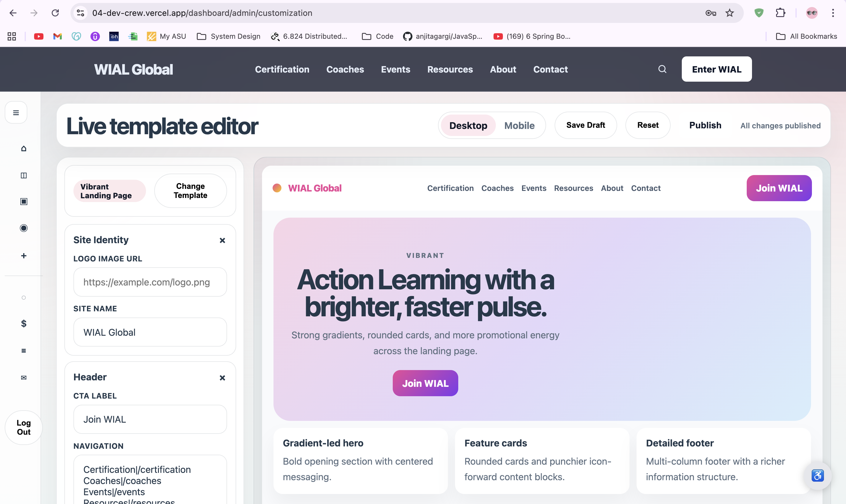Open Certification in the top navigation
The width and height of the screenshot is (846, 504).
[x=282, y=69]
